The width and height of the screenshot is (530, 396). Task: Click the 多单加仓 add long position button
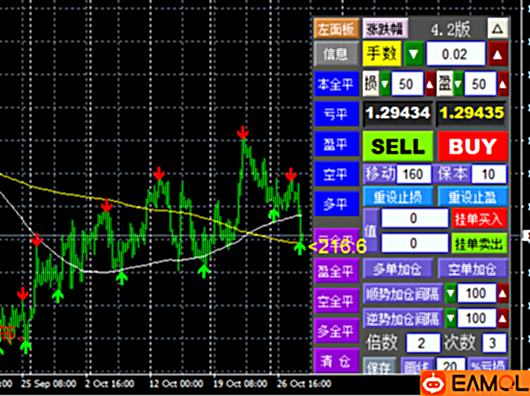point(398,269)
